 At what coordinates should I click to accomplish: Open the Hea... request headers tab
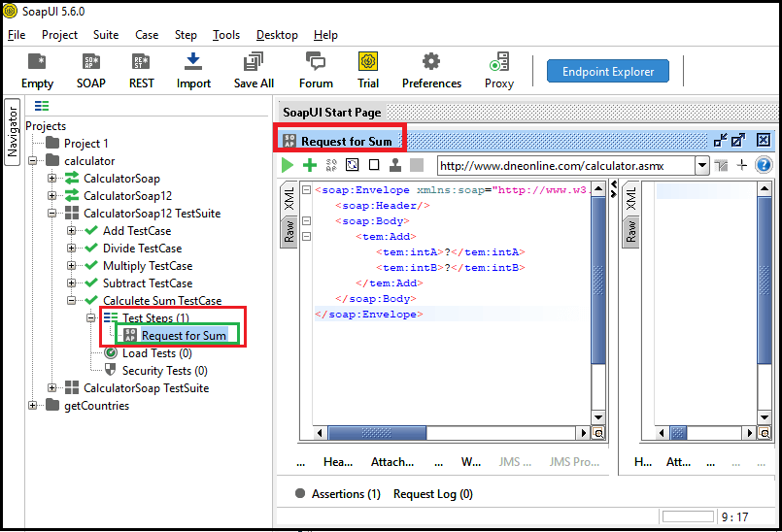(338, 462)
